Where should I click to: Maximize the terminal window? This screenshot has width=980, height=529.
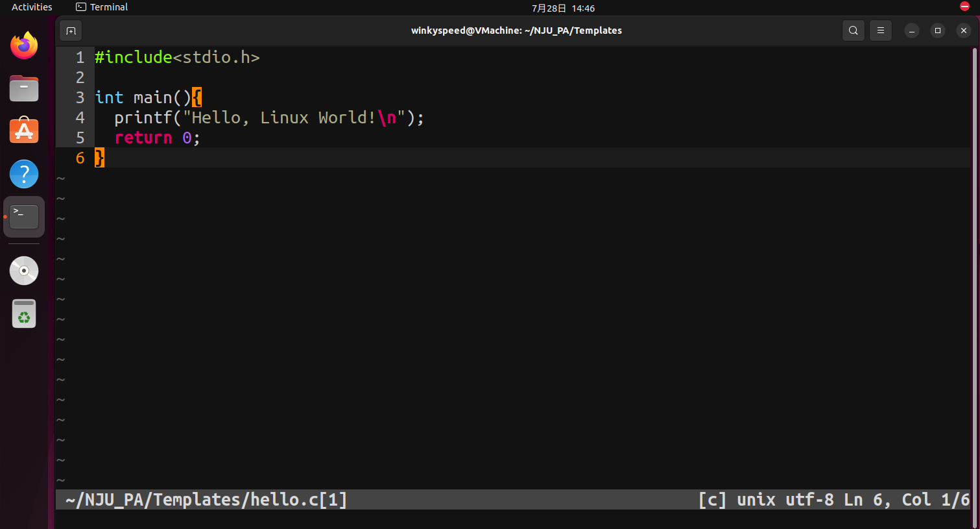[938, 31]
